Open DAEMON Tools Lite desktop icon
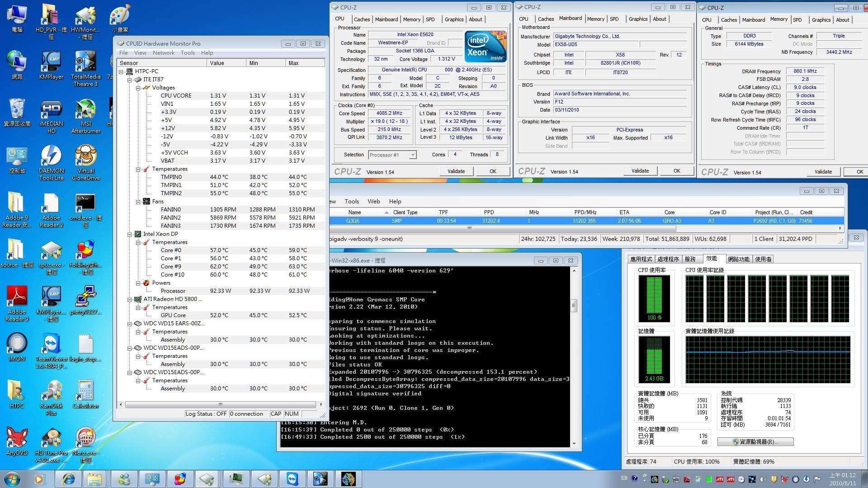This screenshot has height=488, width=868. click(x=51, y=163)
